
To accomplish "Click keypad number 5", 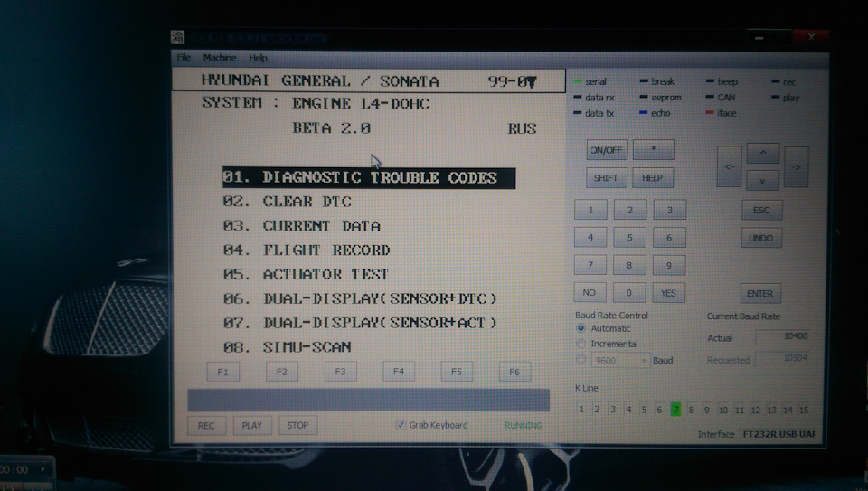I will coord(629,238).
